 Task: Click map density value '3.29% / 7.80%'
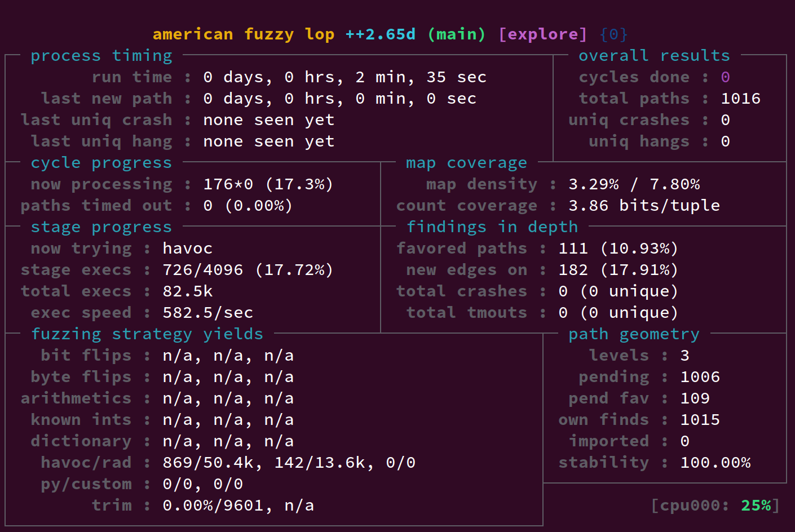[x=634, y=184]
